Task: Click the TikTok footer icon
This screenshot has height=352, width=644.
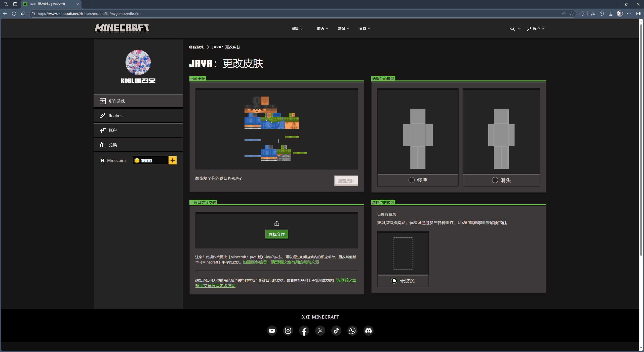Action: (336, 331)
